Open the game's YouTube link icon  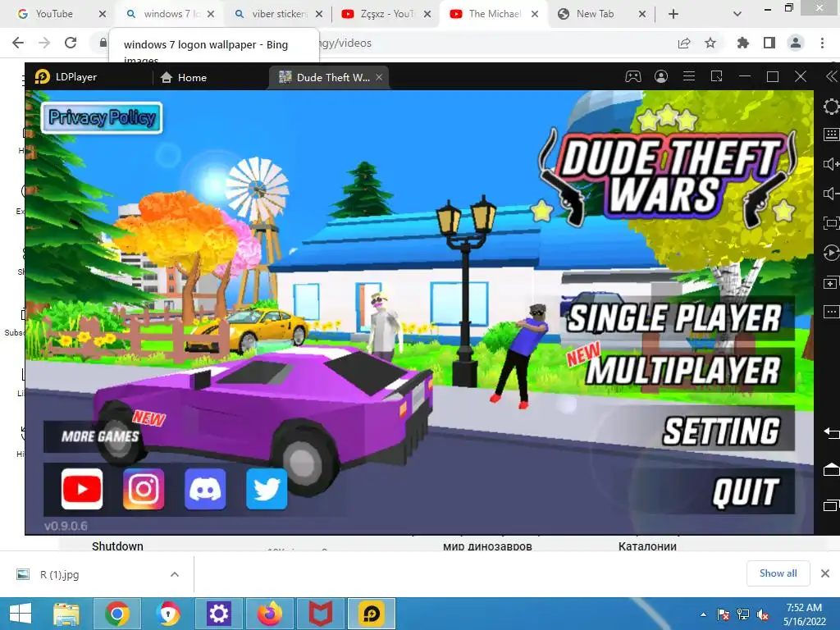pos(82,489)
